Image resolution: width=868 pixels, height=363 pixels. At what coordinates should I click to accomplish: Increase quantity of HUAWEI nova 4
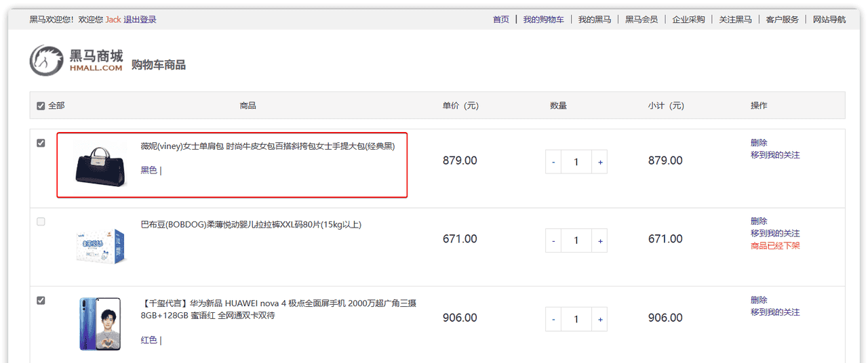600,319
